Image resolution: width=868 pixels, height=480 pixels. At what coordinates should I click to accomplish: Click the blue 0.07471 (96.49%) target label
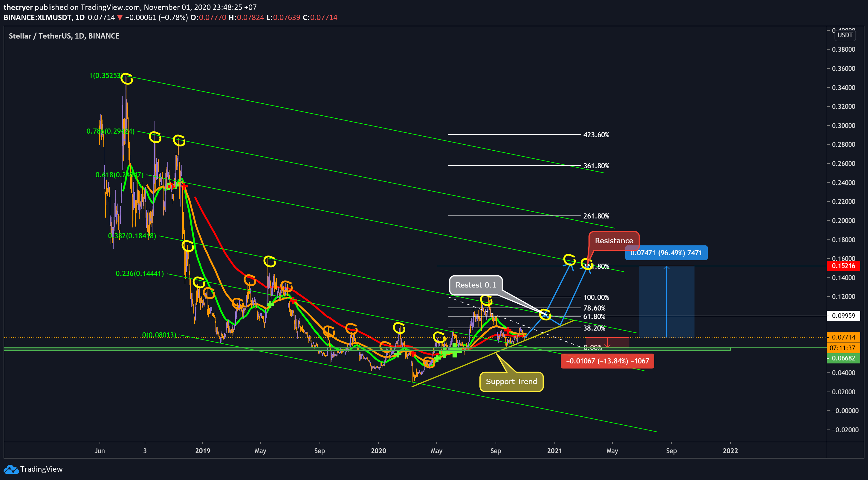pyautogui.click(x=666, y=253)
